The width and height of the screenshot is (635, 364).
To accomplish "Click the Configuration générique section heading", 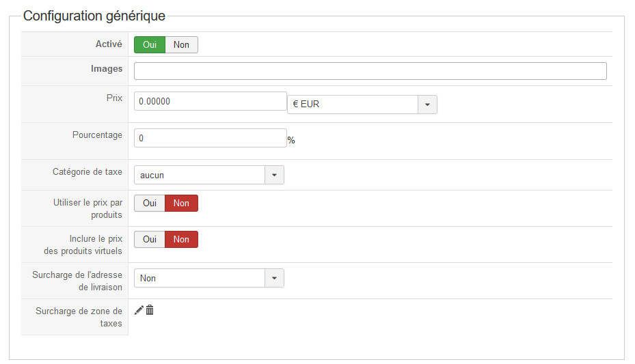I will tap(94, 16).
